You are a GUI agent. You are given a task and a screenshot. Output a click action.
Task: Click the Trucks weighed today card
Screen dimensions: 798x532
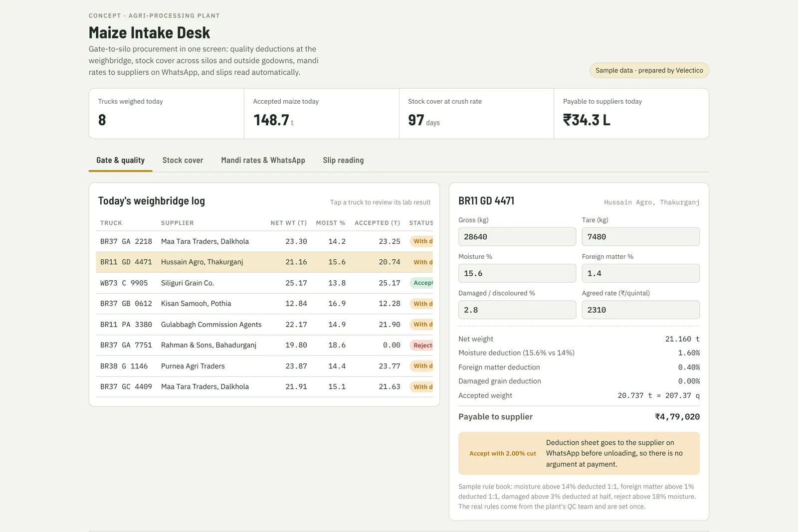point(167,114)
